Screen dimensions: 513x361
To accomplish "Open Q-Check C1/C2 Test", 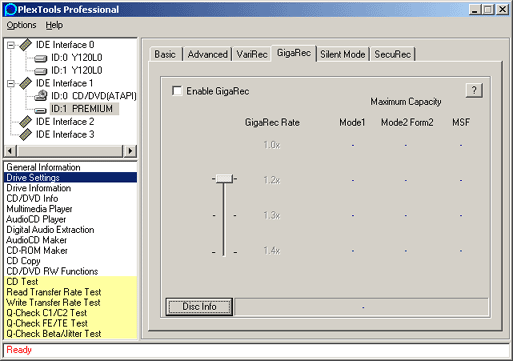I will (70, 313).
